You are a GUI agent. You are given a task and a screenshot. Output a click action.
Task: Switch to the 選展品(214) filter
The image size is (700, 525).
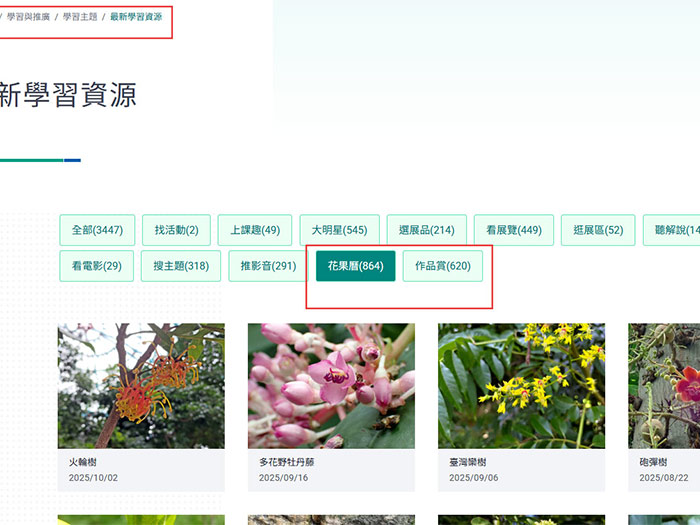pos(427,230)
